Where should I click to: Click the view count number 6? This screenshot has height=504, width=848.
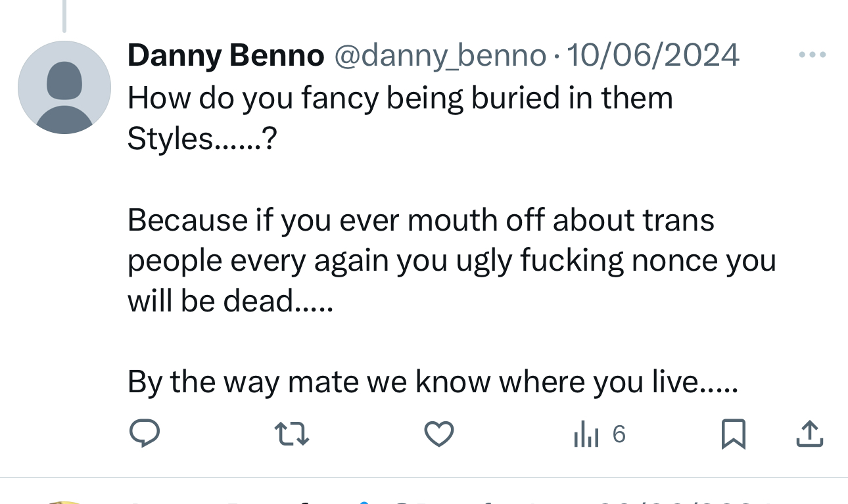(619, 434)
